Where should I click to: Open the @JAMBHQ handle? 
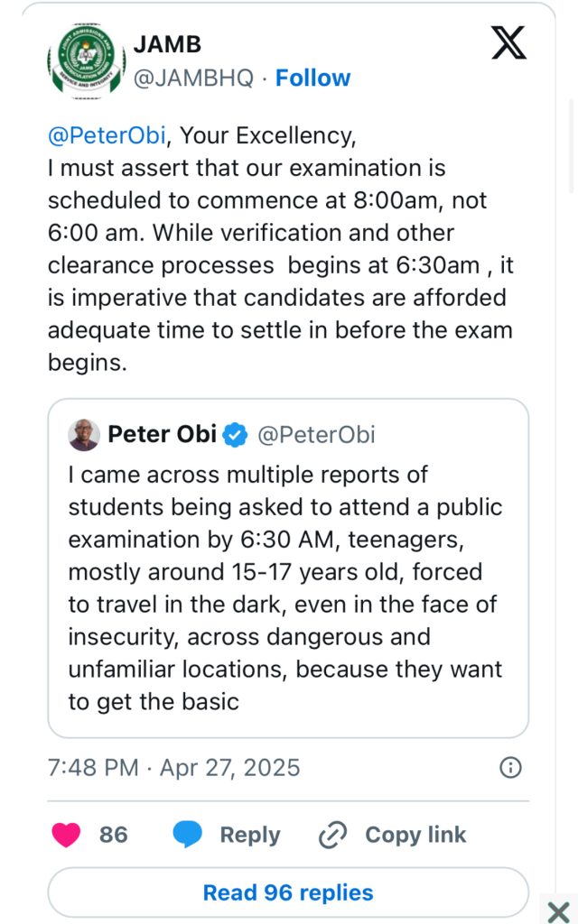click(x=194, y=79)
